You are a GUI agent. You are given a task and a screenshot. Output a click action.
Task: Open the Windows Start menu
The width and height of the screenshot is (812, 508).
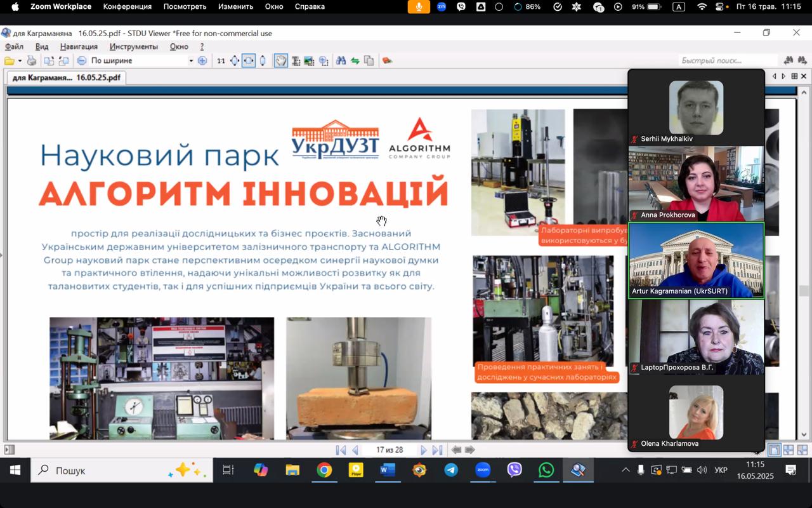point(15,471)
